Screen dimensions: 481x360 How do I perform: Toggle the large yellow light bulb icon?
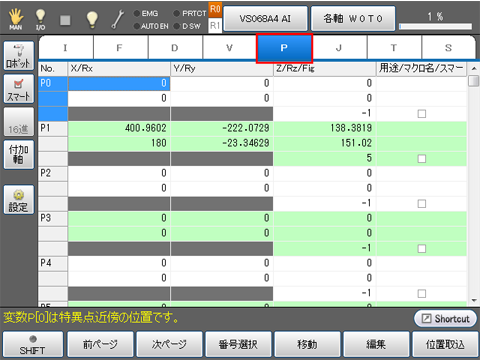click(92, 19)
